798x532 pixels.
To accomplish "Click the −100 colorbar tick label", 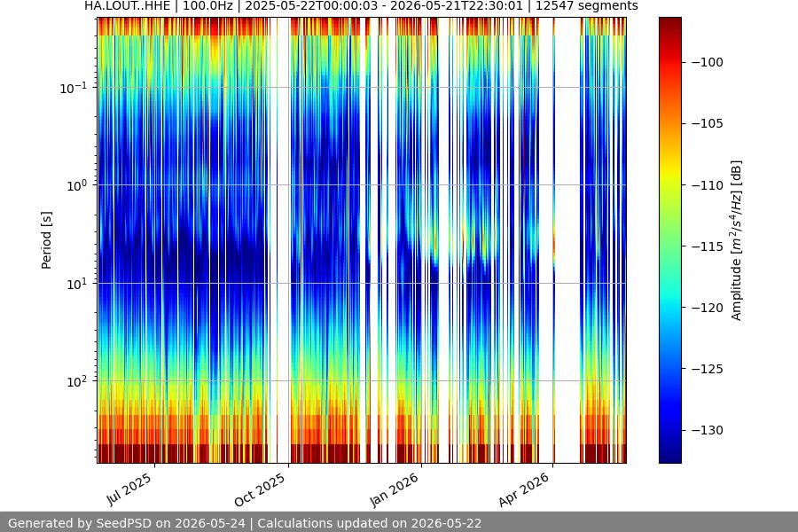I will tap(708, 62).
